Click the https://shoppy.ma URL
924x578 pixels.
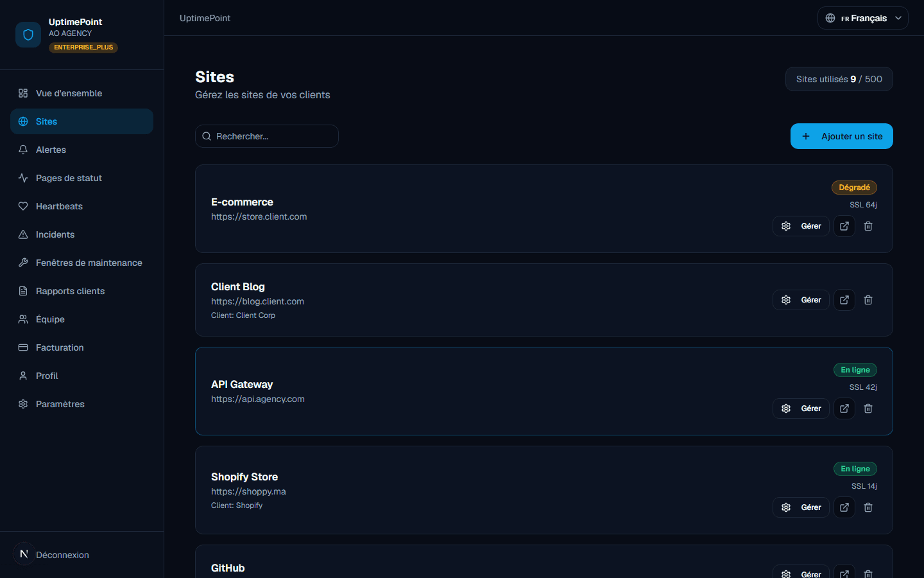249,491
